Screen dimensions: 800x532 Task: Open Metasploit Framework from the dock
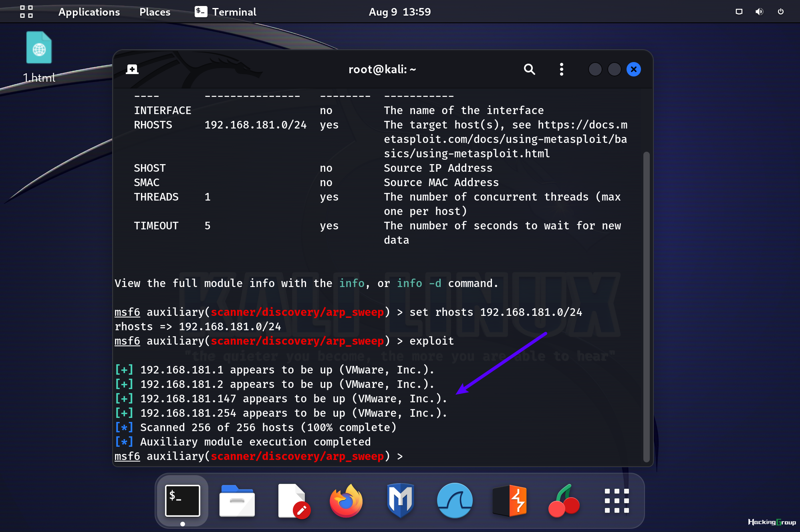[x=400, y=500]
